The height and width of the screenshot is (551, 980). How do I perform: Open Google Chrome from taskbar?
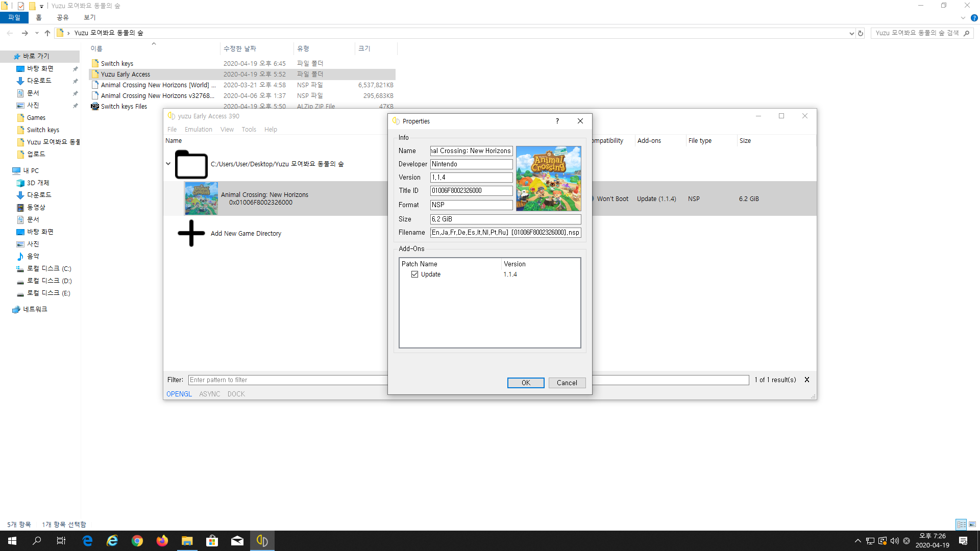click(137, 541)
